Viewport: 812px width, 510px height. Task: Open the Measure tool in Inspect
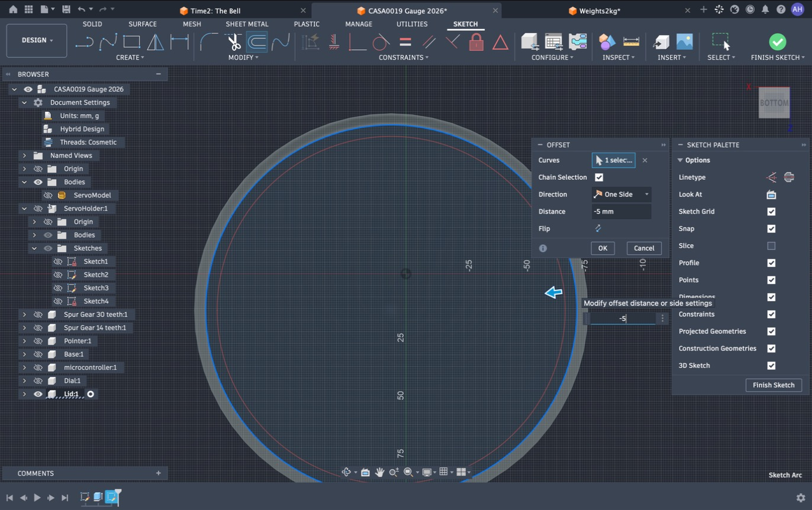pos(631,42)
